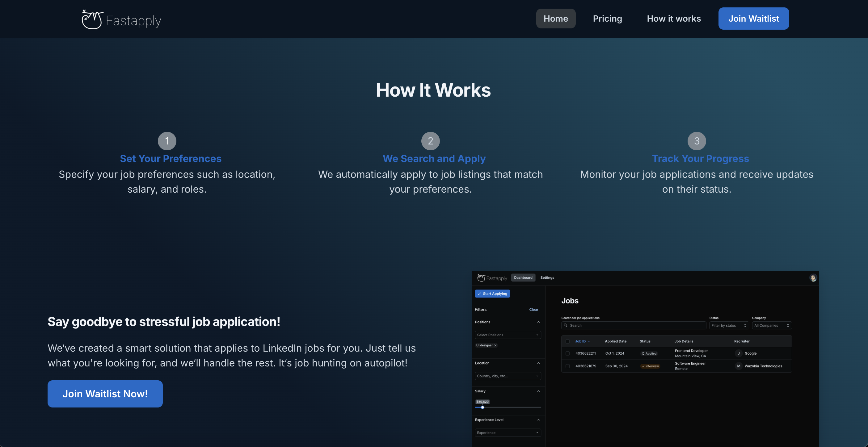Click the salary slider handle

point(482,407)
